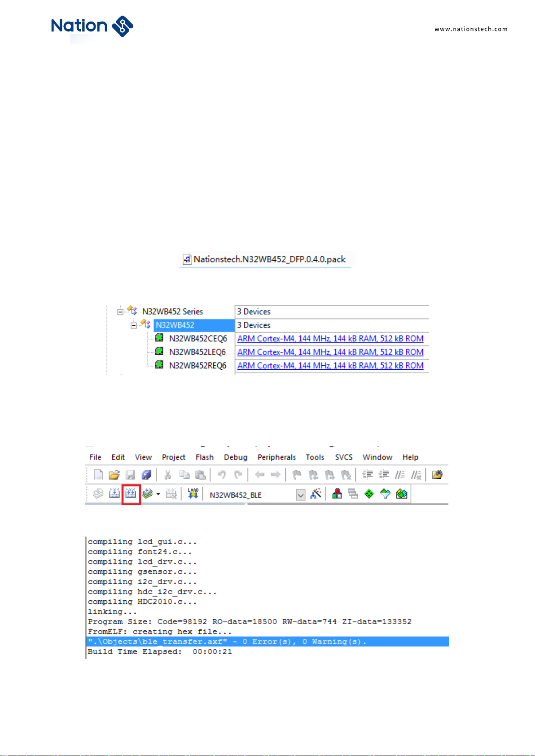Click the Select Software Packs icon
Screen dimensions: 535x756
pyautogui.click(x=385, y=494)
